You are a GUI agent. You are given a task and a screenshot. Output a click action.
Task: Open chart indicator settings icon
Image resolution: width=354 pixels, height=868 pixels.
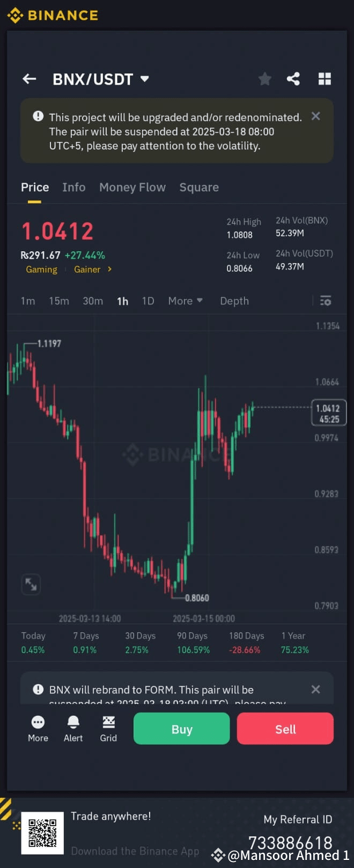[x=326, y=301]
